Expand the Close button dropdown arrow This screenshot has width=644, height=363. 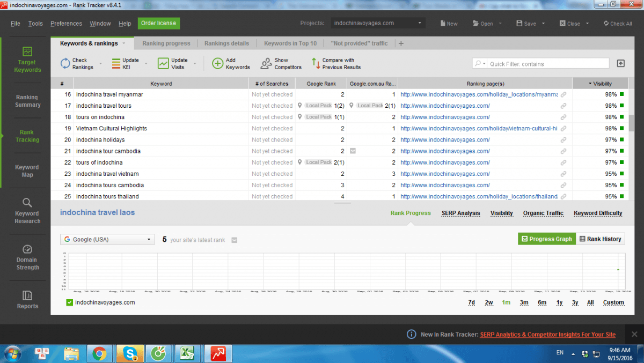coord(587,24)
